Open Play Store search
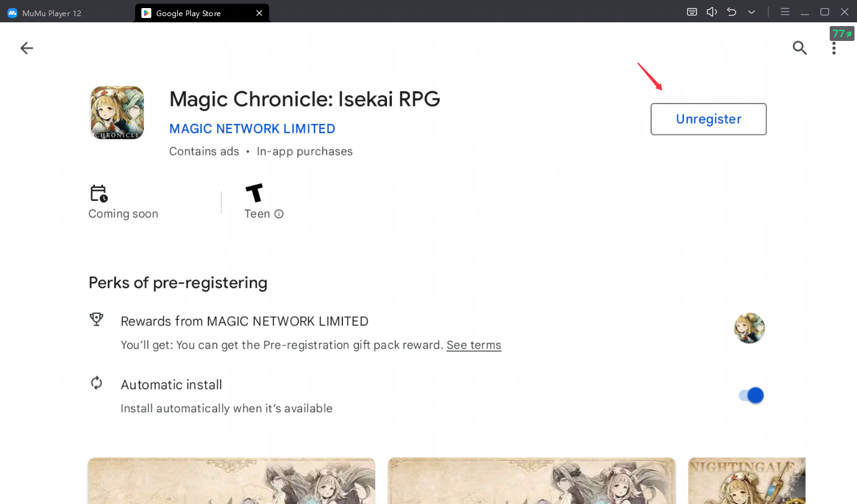The height and width of the screenshot is (504, 857). click(799, 48)
